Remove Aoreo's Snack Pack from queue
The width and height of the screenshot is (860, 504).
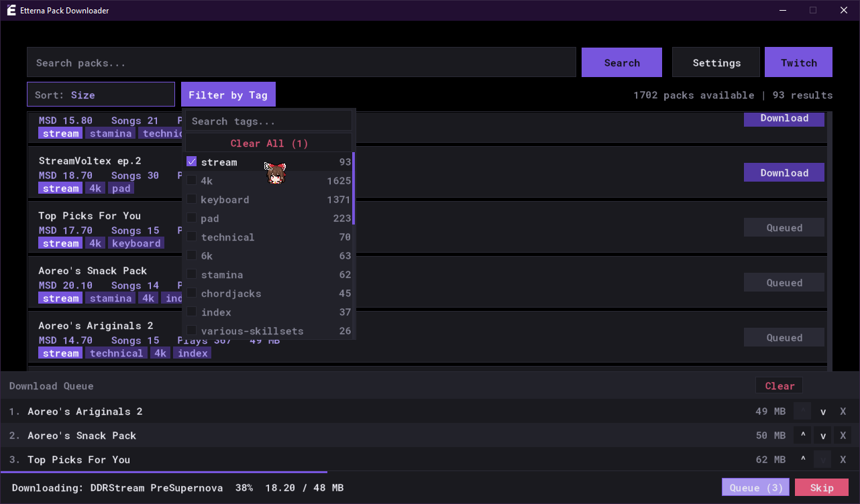843,436
